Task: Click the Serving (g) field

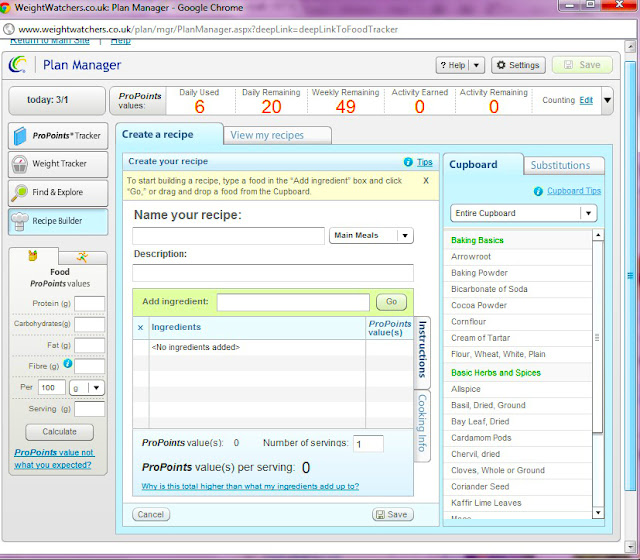Action: point(89,409)
